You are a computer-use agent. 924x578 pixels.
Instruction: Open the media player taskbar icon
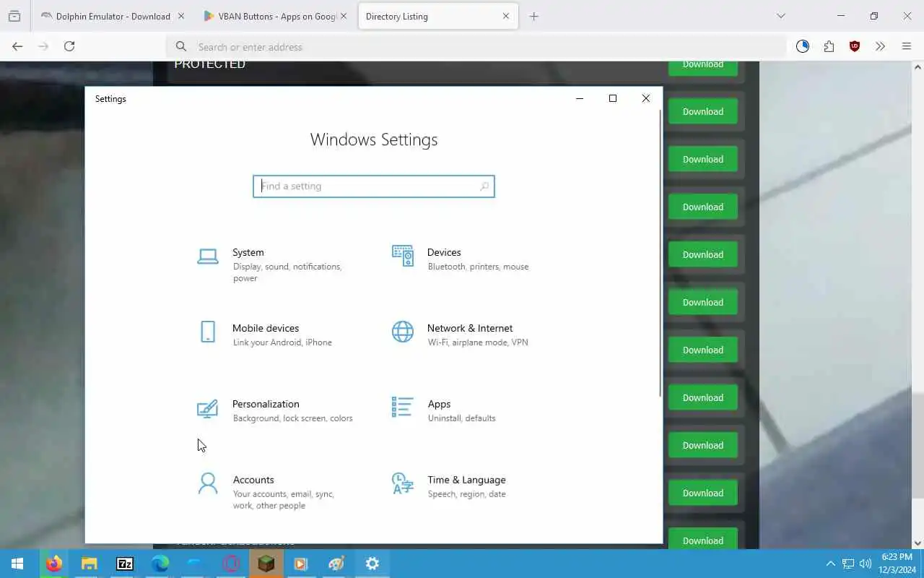[x=301, y=564]
